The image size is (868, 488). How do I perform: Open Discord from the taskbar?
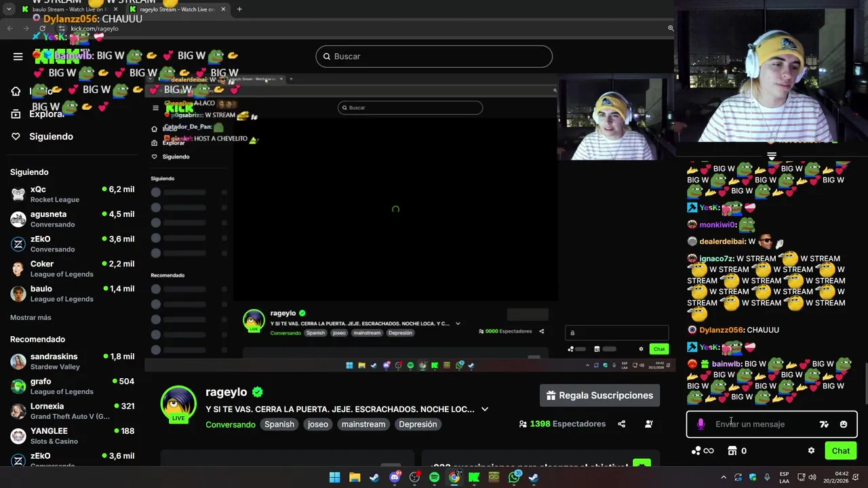[x=395, y=477]
